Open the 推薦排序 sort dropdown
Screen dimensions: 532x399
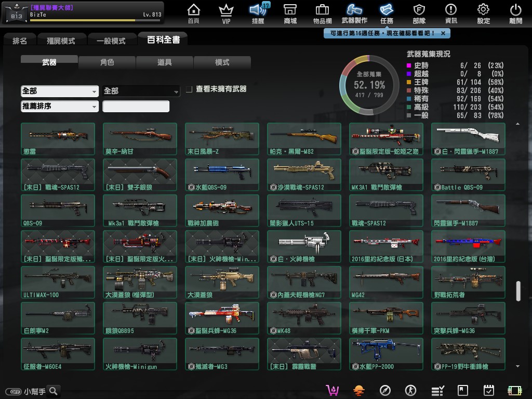[x=60, y=106]
